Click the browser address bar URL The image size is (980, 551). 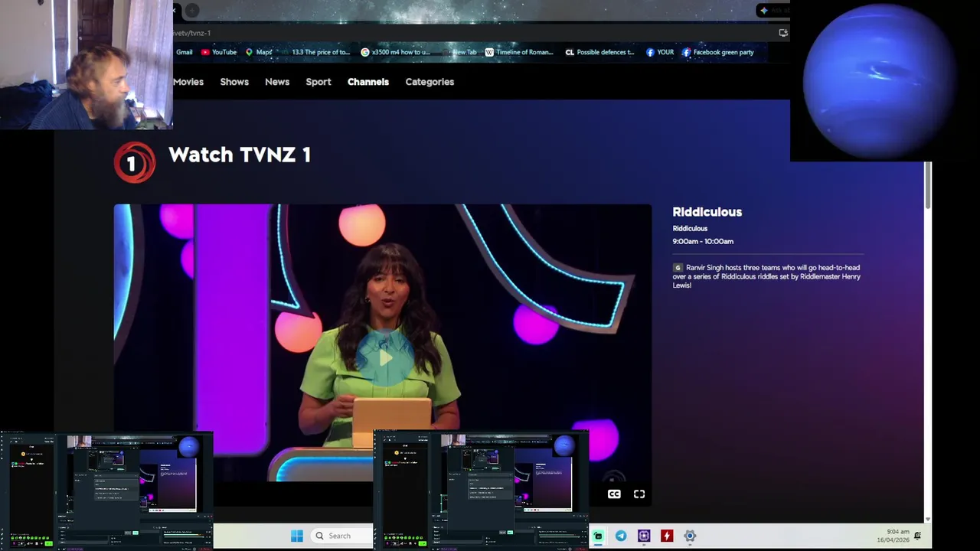point(191,33)
